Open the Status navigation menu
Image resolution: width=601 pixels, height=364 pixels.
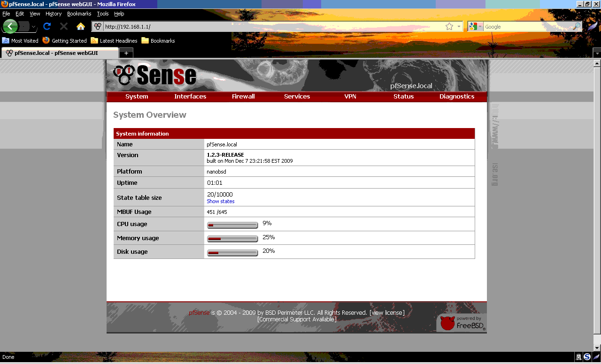[403, 96]
